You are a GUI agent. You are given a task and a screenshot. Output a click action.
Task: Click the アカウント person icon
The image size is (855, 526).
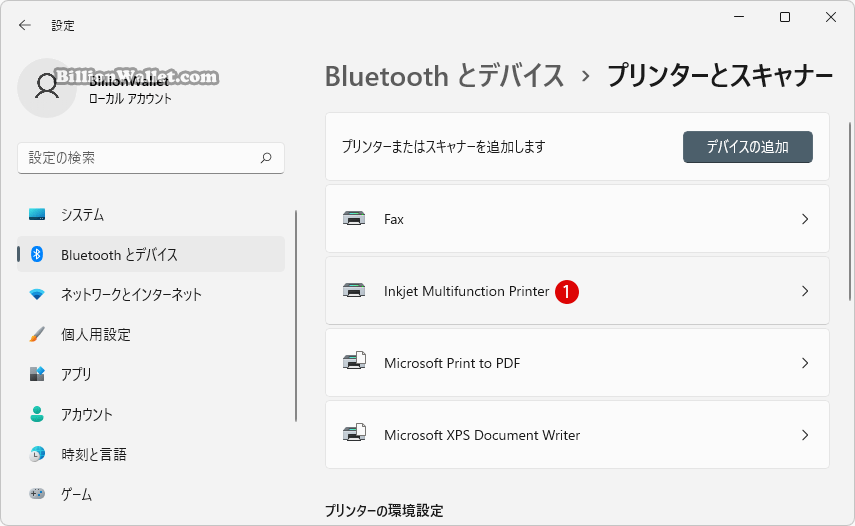[x=37, y=414]
